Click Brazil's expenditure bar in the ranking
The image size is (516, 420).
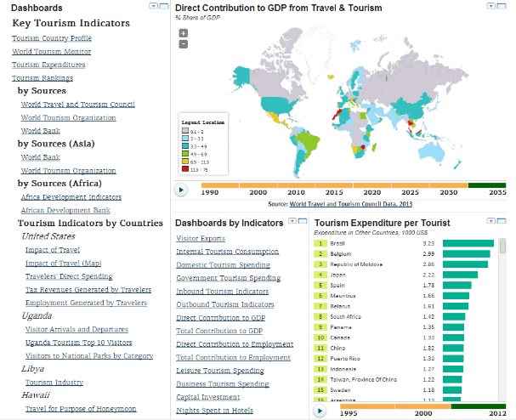point(468,243)
